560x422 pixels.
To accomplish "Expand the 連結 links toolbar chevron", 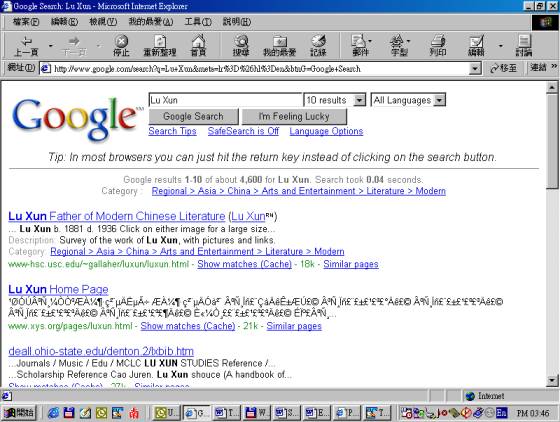I will (x=554, y=66).
